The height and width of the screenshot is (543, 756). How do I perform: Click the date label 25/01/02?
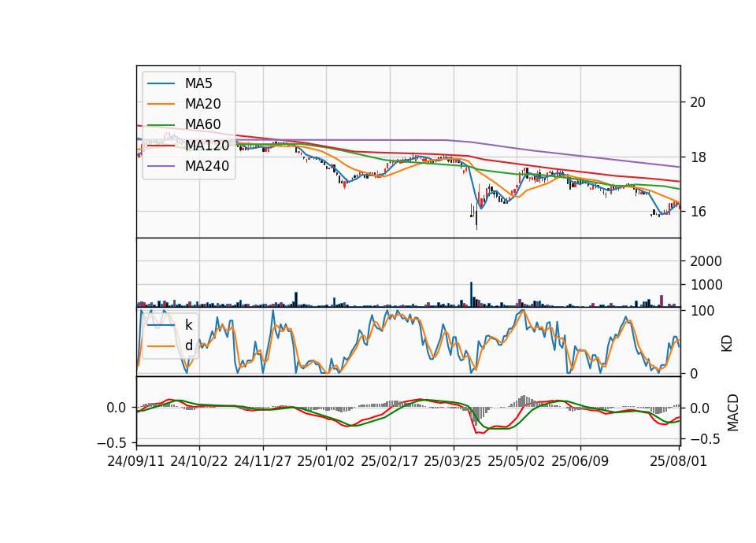pyautogui.click(x=326, y=461)
